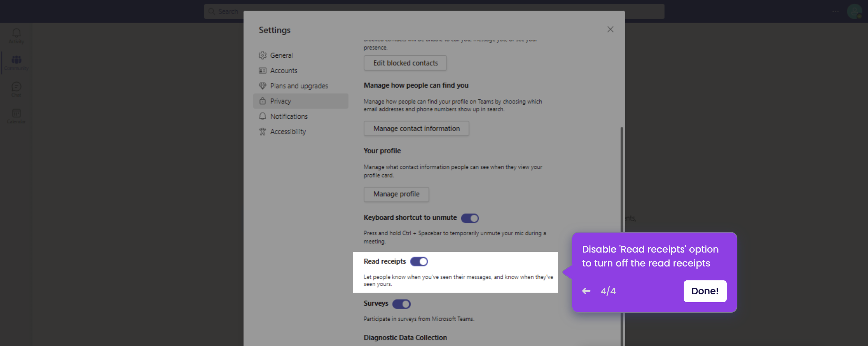Click the Accessibility person icon

(x=263, y=131)
